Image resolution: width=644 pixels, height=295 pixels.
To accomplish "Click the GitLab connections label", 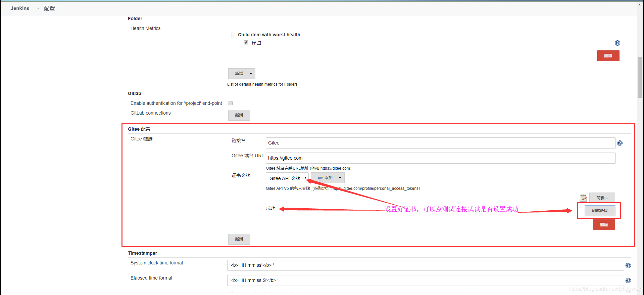I will 151,113.
